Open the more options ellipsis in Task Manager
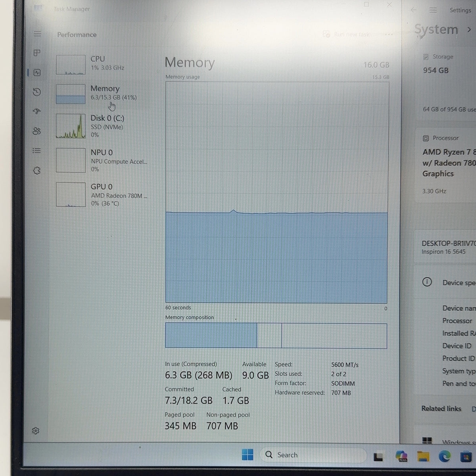The width and height of the screenshot is (476, 476). click(x=389, y=35)
